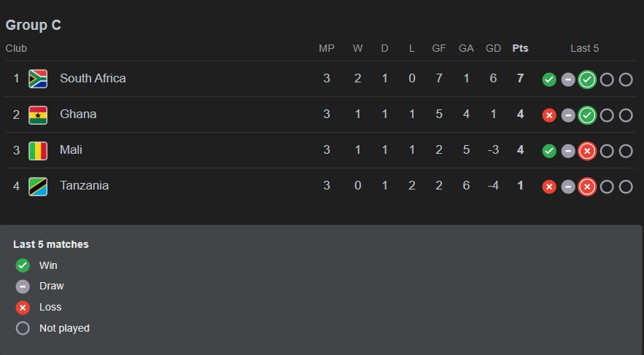644x355 pixels.
Task: Click Ghana's highlighted third match win icon
Action: 587,115
